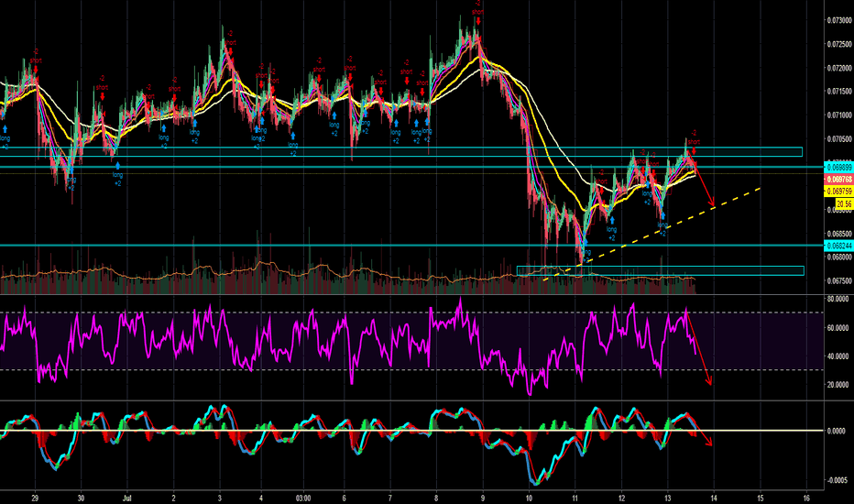Viewport: 854px width, 504px height.
Task: Click the date label 10 on time axis
Action: point(530,498)
